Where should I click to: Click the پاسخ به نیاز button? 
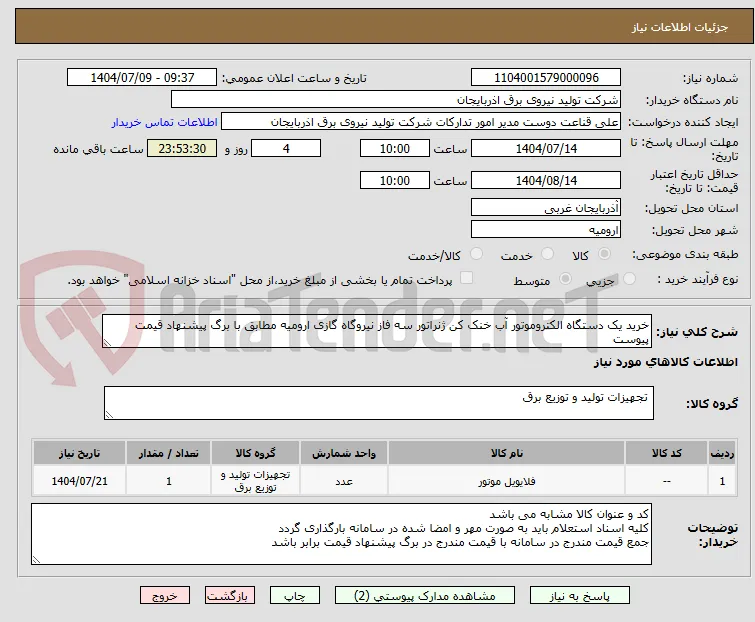click(580, 596)
